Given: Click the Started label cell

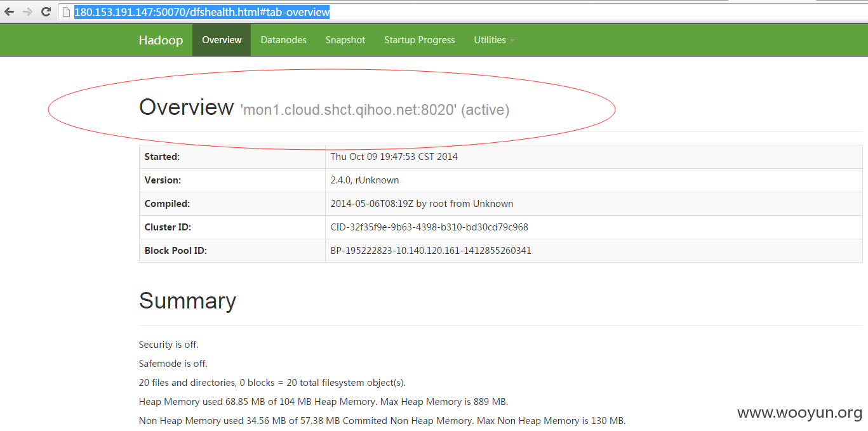Looking at the screenshot, I should tap(232, 157).
